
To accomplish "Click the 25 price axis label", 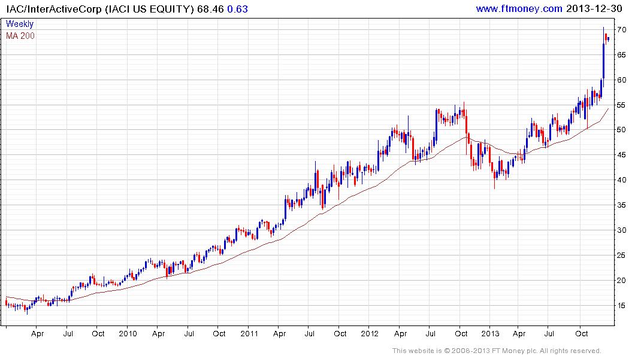I will coord(621,255).
